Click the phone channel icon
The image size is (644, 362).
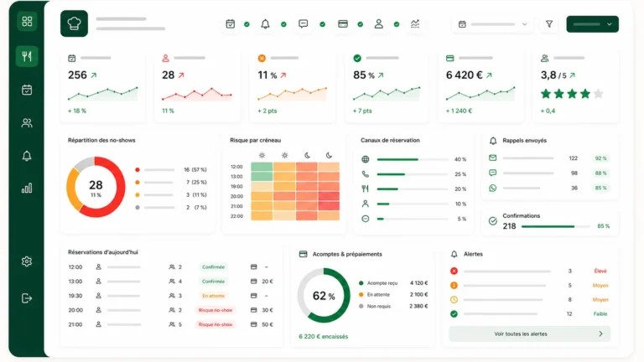pyautogui.click(x=365, y=174)
